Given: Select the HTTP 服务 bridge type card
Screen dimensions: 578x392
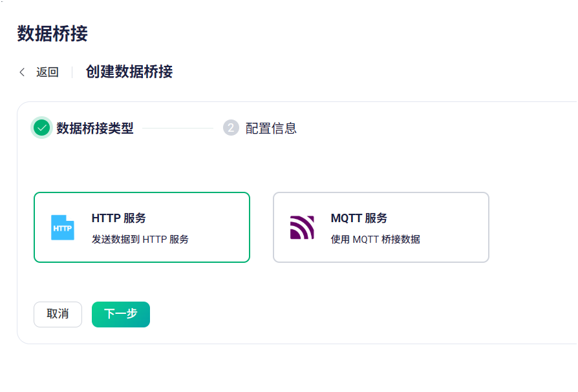Looking at the screenshot, I should point(142,227).
